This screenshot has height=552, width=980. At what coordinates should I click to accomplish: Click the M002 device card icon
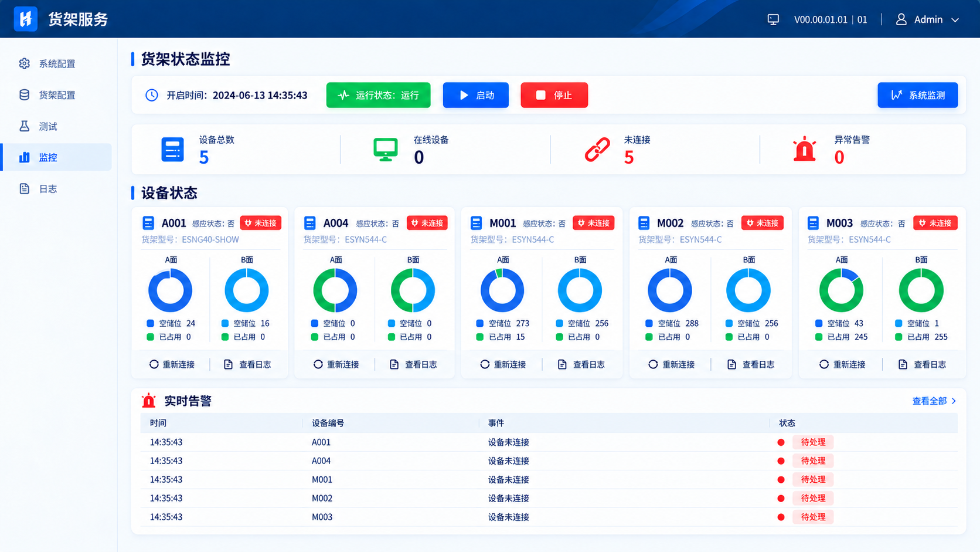coord(644,223)
